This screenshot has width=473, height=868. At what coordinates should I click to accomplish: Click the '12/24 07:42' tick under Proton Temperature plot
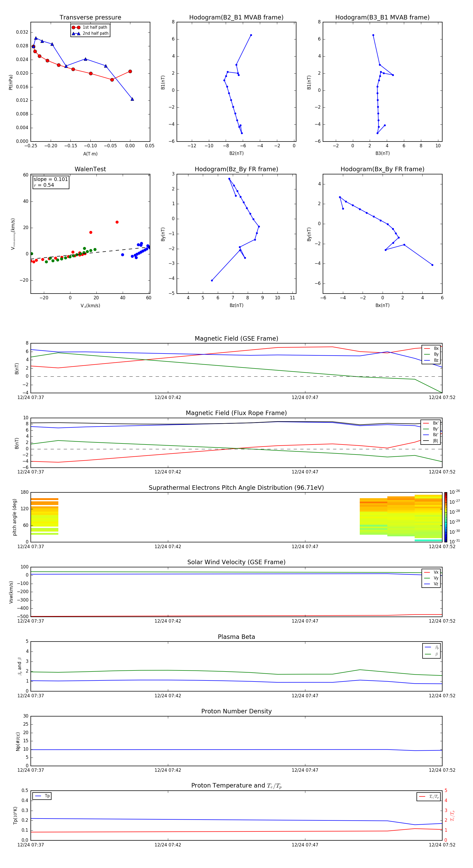click(x=168, y=845)
